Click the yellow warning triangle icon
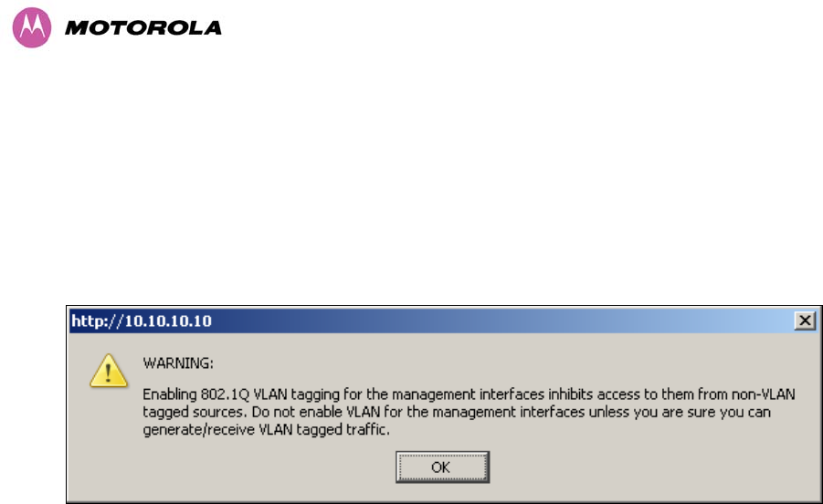 click(109, 370)
